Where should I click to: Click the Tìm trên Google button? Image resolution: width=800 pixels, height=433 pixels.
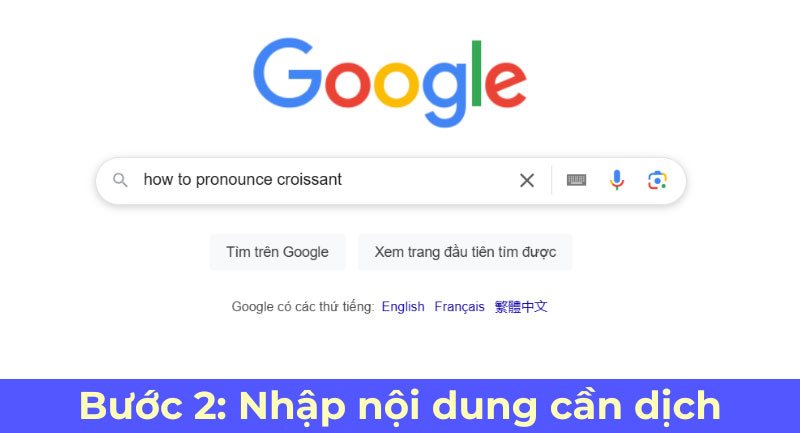pos(278,252)
